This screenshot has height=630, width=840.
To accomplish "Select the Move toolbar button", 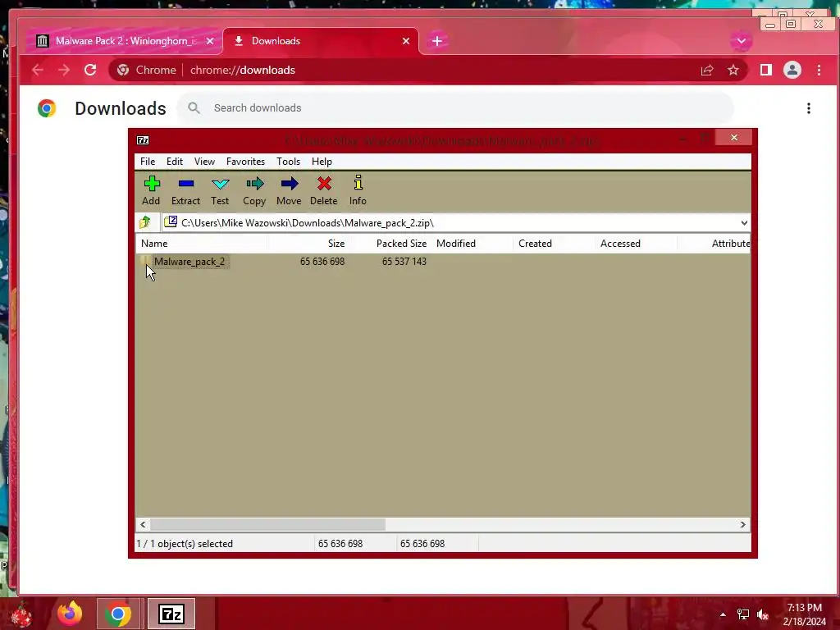I will [x=289, y=190].
